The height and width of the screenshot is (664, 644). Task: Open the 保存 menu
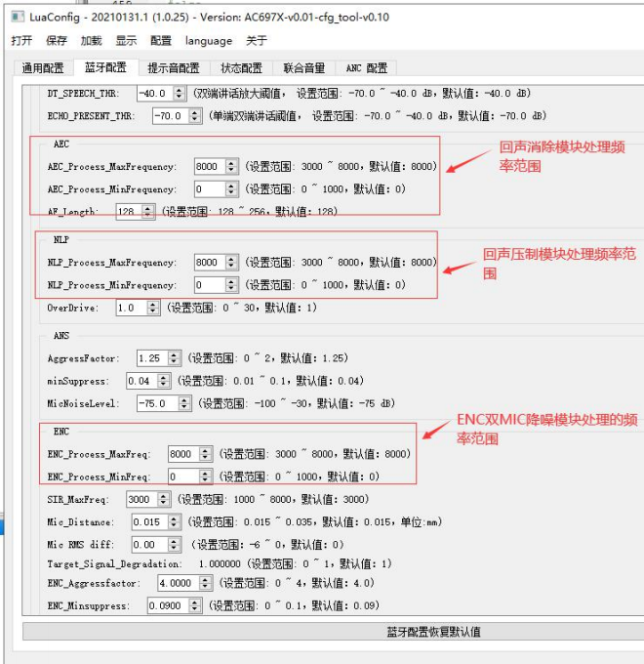pyautogui.click(x=57, y=41)
